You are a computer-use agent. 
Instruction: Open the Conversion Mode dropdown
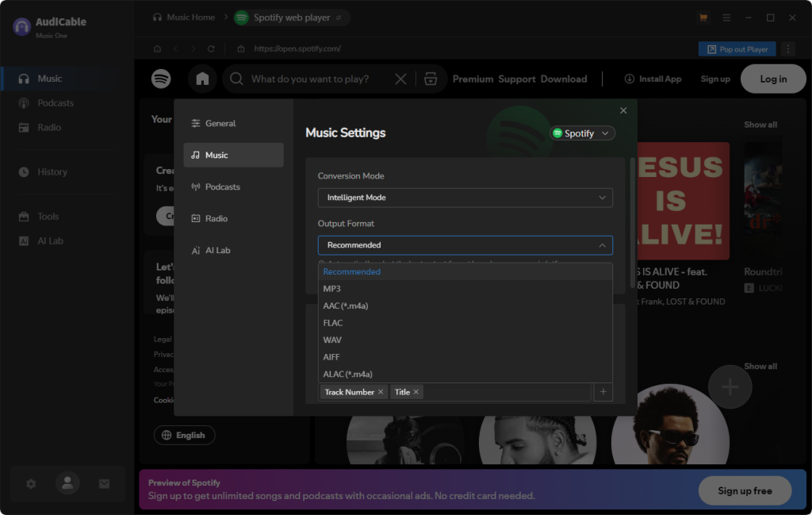[465, 198]
